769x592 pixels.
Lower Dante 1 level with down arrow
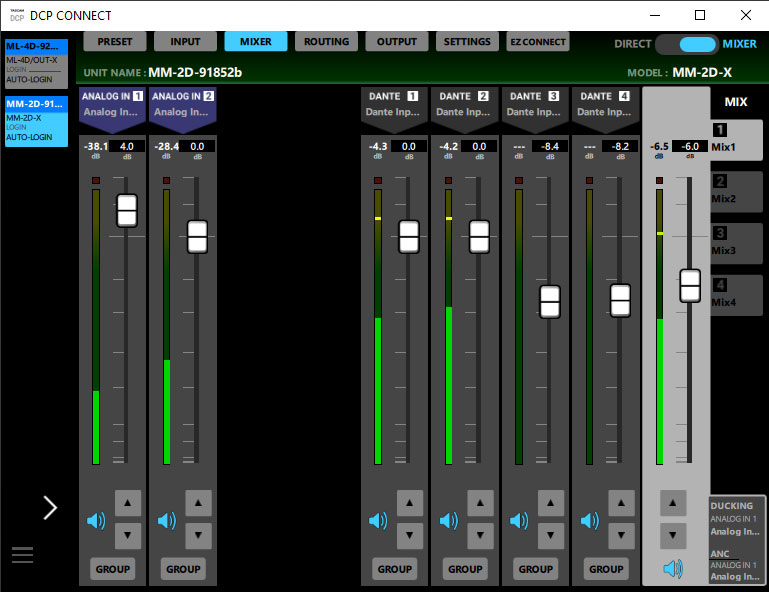click(x=410, y=536)
